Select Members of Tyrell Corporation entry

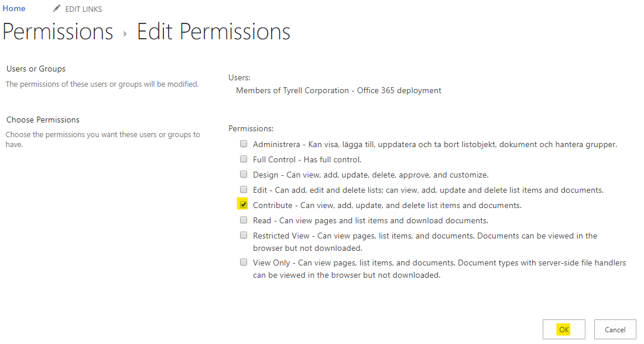pos(338,90)
